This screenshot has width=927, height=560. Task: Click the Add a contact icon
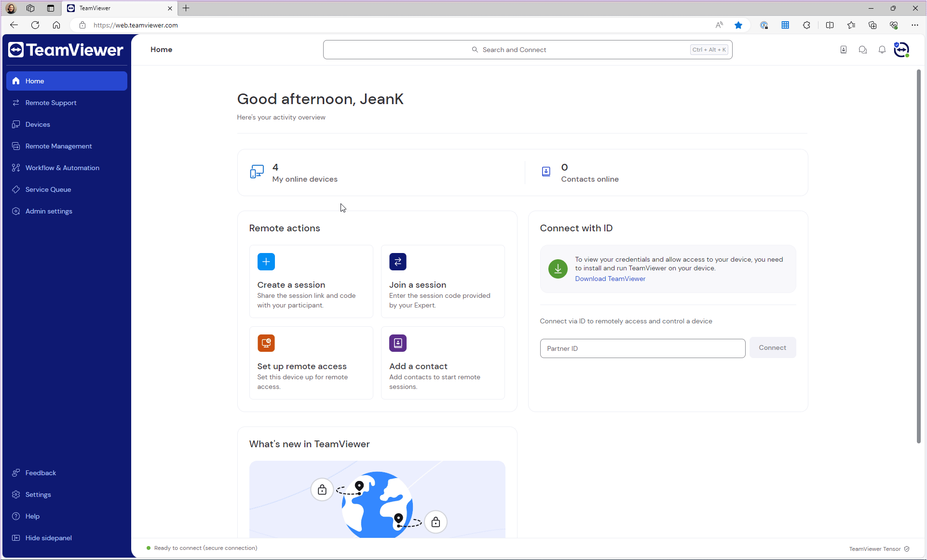pyautogui.click(x=397, y=343)
